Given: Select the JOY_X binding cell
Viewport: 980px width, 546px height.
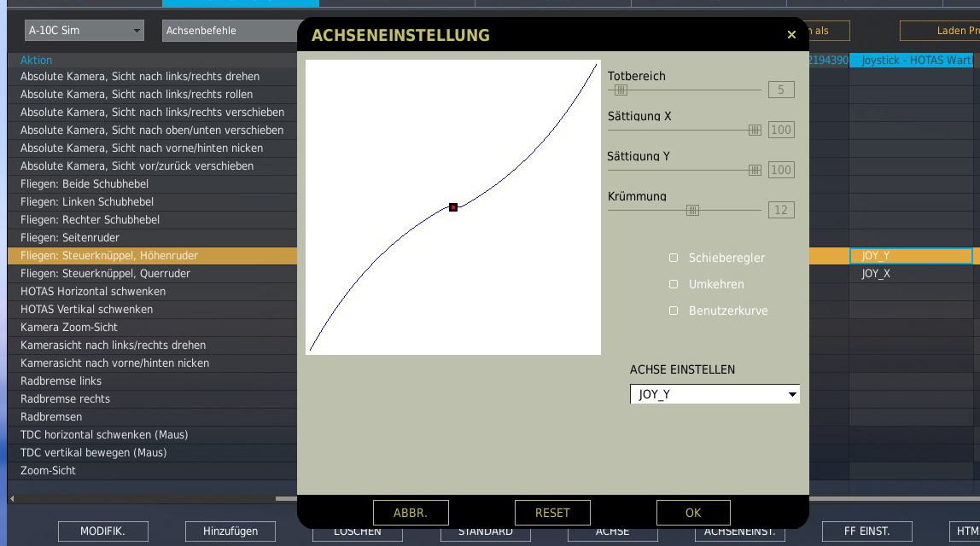Looking at the screenshot, I should [x=876, y=274].
